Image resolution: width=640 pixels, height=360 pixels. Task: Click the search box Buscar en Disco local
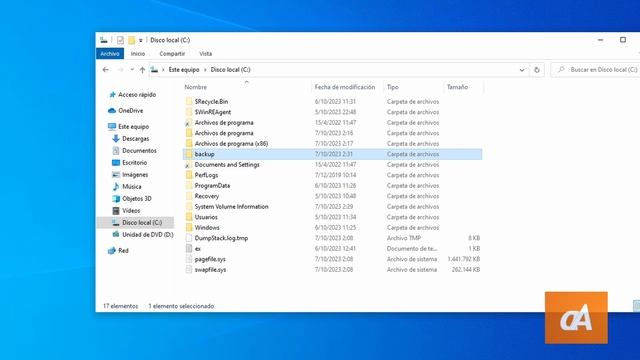[597, 70]
